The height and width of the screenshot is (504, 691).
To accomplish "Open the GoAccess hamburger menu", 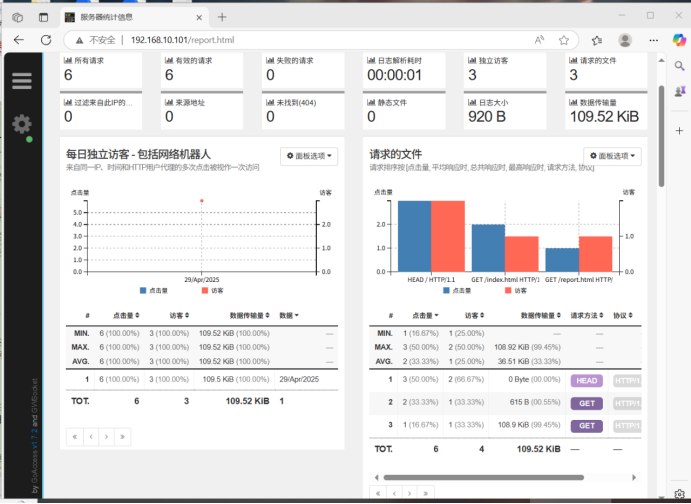I will click(x=22, y=81).
